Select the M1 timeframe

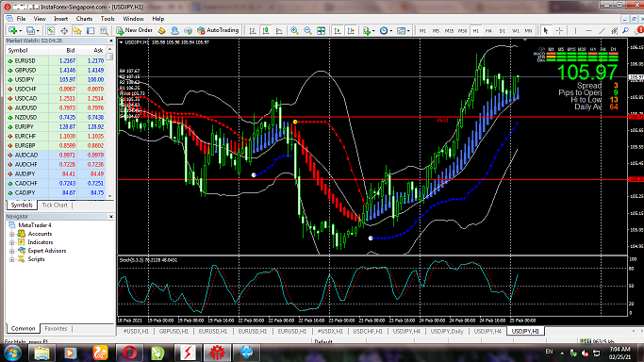(x=422, y=31)
